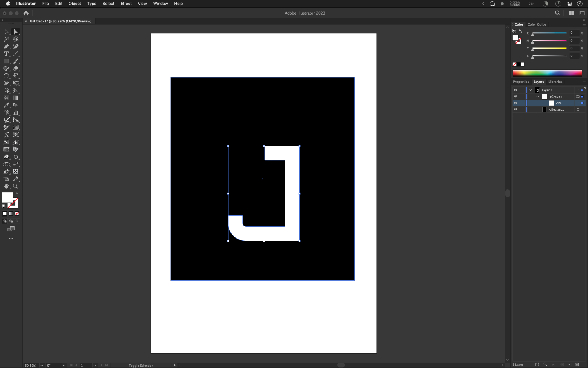Click the Cyan value input field

pyautogui.click(x=573, y=33)
